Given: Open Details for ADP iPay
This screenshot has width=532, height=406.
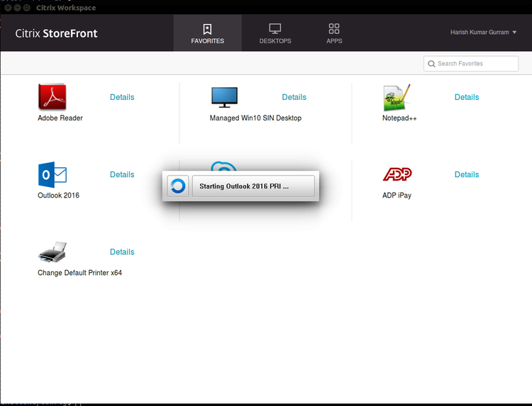Looking at the screenshot, I should click(x=467, y=174).
